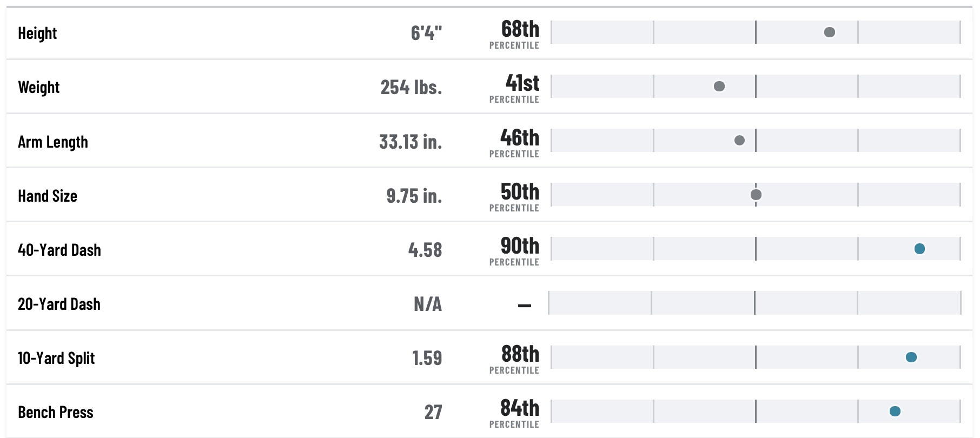This screenshot has width=980, height=438.
Task: Click the 254 lbs. weight value
Action: click(x=411, y=87)
